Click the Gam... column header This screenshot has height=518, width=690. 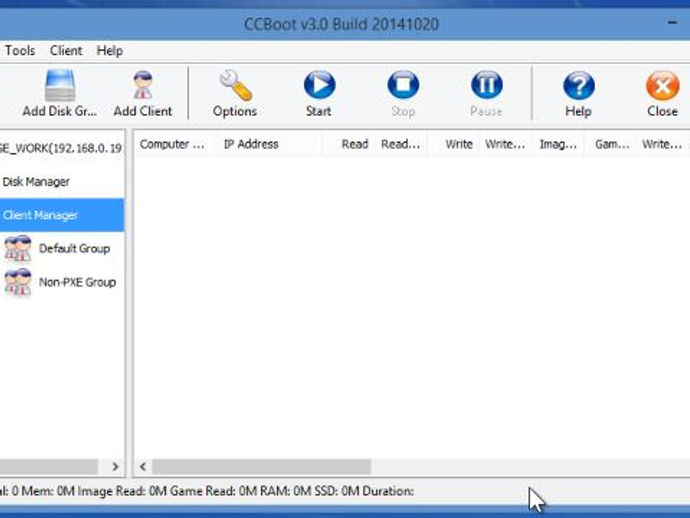coord(612,144)
